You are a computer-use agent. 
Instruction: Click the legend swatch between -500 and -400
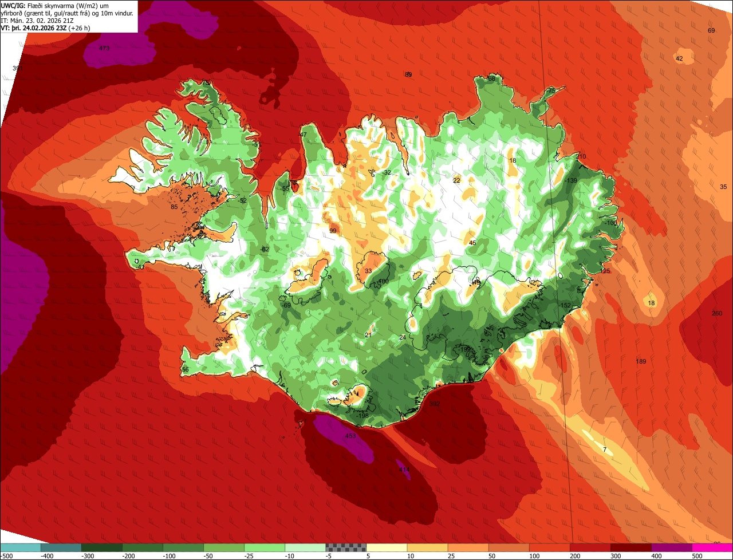(x=21, y=547)
